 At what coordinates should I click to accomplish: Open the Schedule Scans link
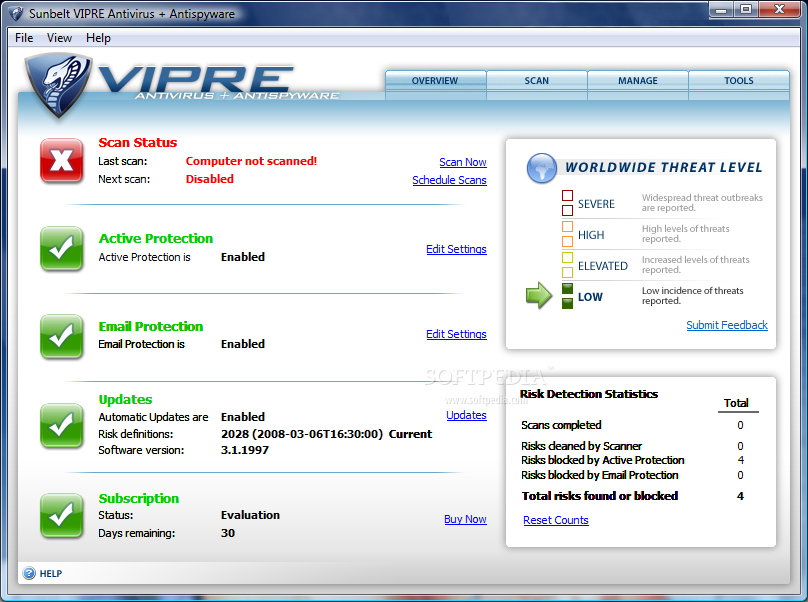tap(449, 180)
